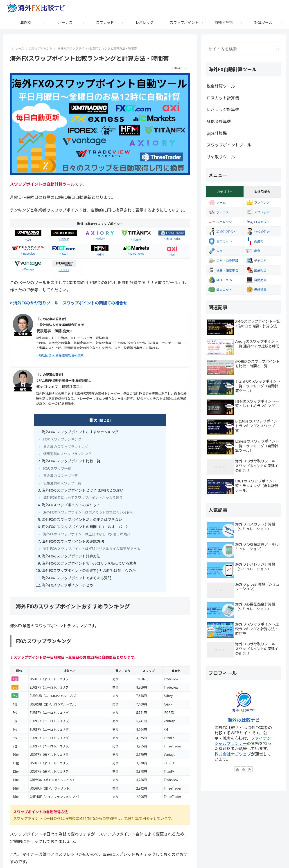Image resolution: width=289 pixels, height=868 pixels.
Task: Open the iFOREXのスワップポイントを比較 article thumbnail
Action: [220, 367]
